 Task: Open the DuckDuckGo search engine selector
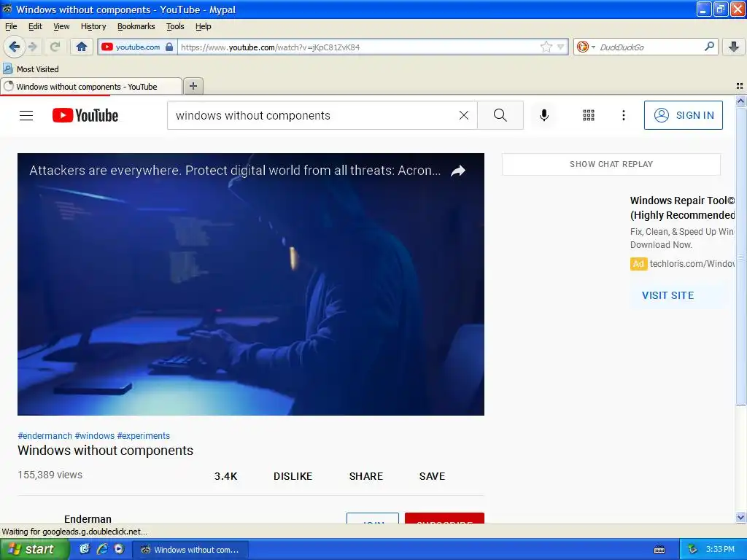coord(585,47)
